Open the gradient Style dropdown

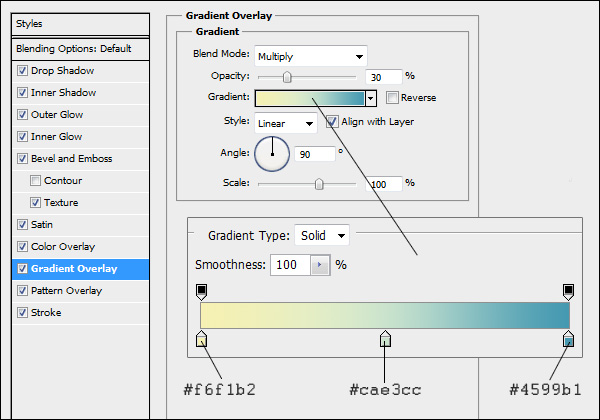(285, 123)
